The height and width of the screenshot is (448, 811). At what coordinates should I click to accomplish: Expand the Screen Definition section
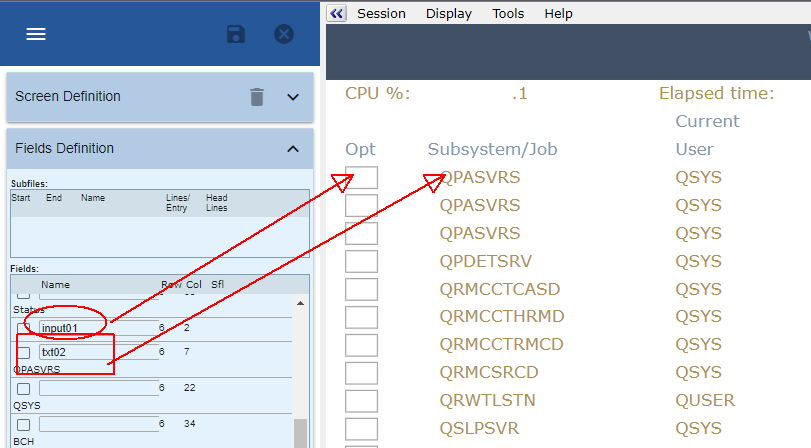pos(293,97)
